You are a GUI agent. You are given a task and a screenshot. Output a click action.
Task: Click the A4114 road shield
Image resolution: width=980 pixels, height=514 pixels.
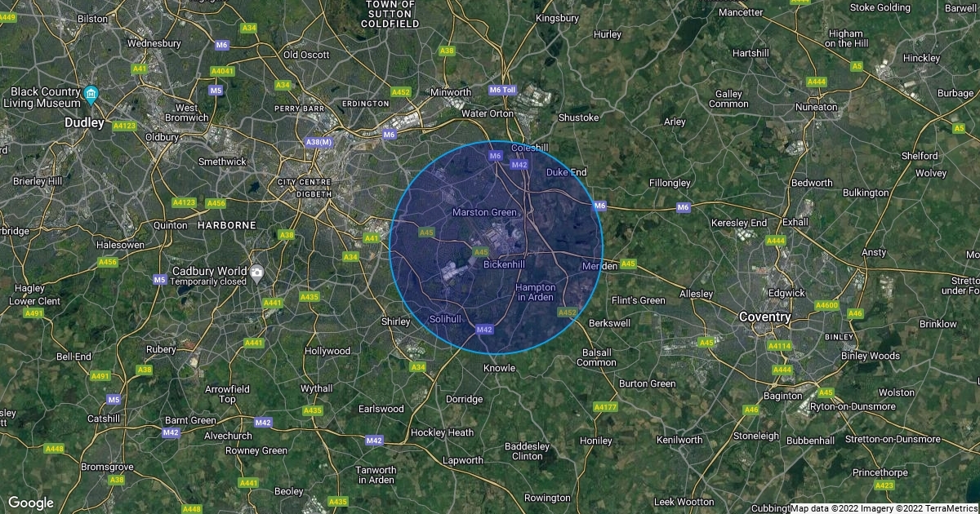pos(778,346)
